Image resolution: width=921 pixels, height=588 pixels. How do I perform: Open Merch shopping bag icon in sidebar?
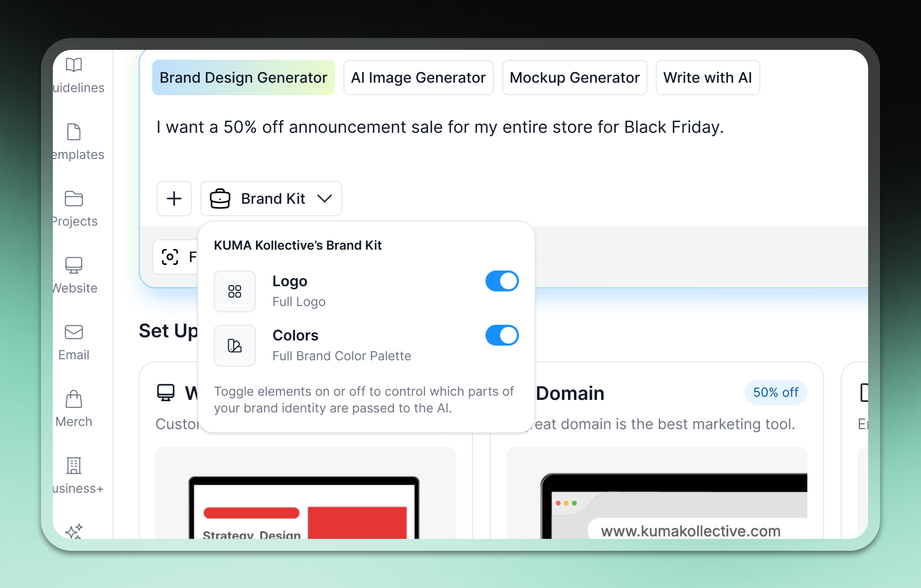click(74, 399)
